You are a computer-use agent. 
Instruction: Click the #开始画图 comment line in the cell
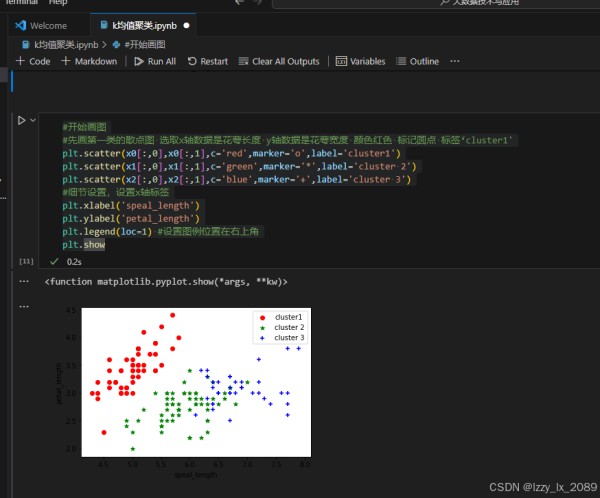[x=85, y=127]
